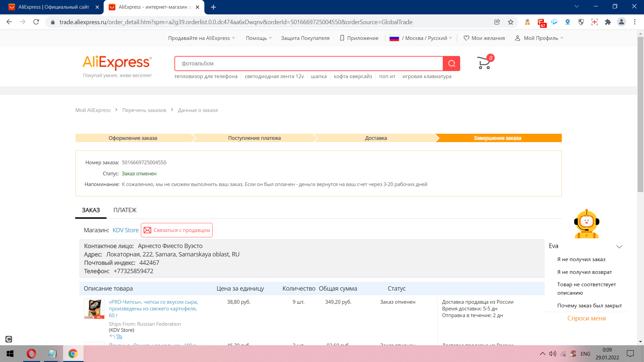Go to 'Перечень заказов' breadcrumb
This screenshot has width=644, height=362.
point(144,110)
